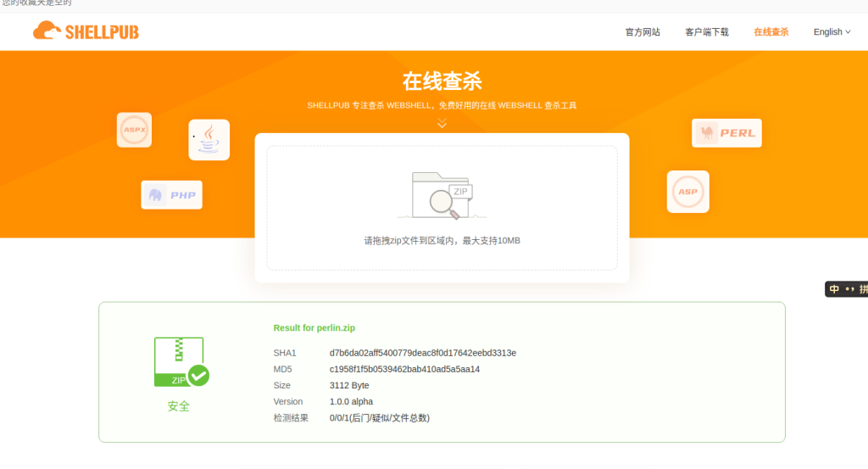The image size is (868, 469).
Task: Click the 检测结果 label
Action: point(291,417)
